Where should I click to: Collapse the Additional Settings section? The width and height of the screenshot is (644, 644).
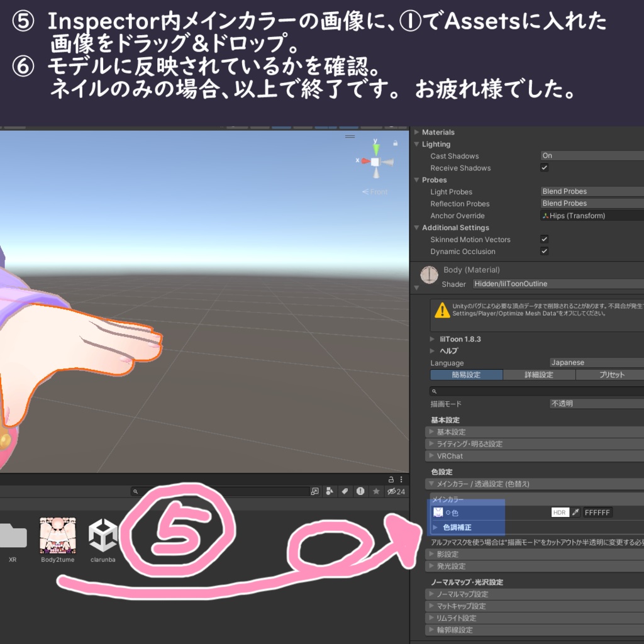[416, 228]
